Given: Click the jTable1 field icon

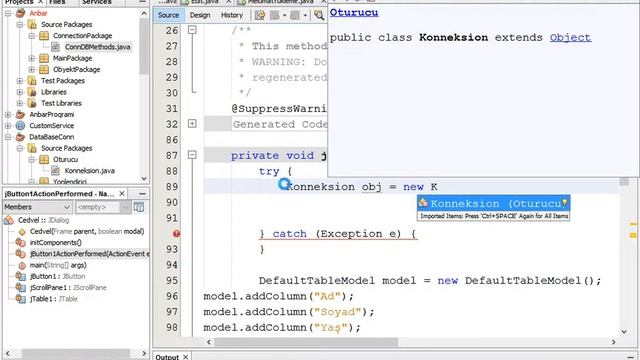Looking at the screenshot, I should click(x=20, y=299).
